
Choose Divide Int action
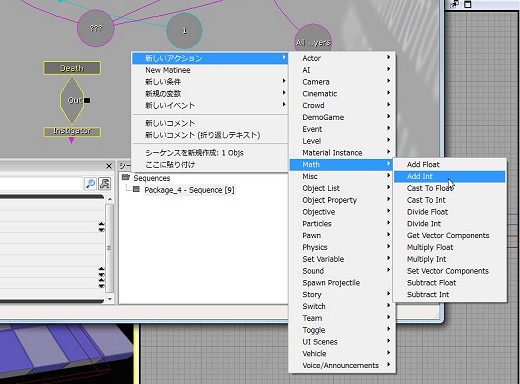tap(450, 224)
